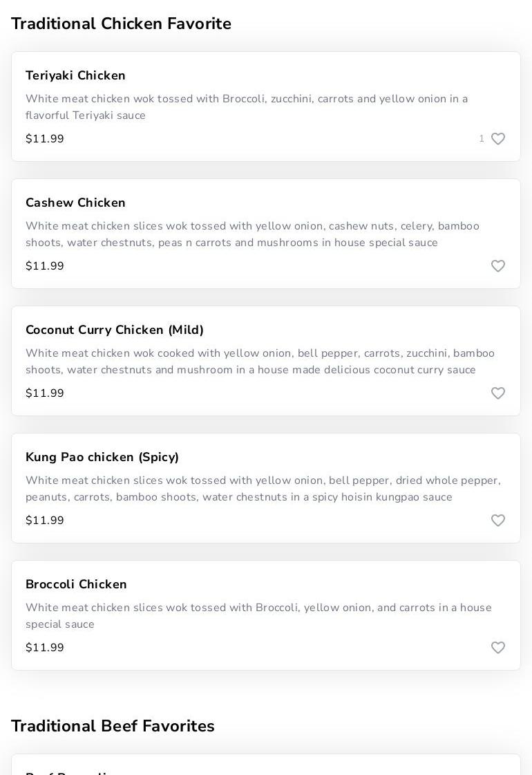The height and width of the screenshot is (775, 532).
Task: Click the Kung Pao chicken description
Action: 263,489
